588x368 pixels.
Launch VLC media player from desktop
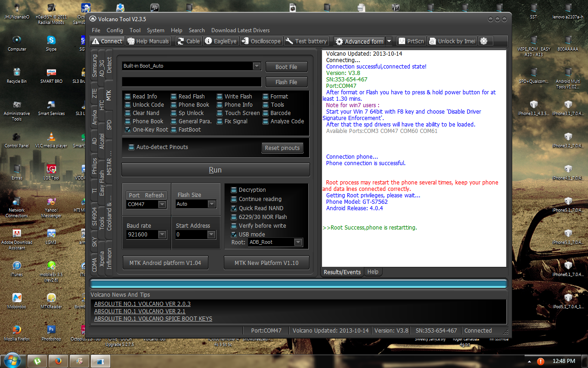tap(51, 139)
